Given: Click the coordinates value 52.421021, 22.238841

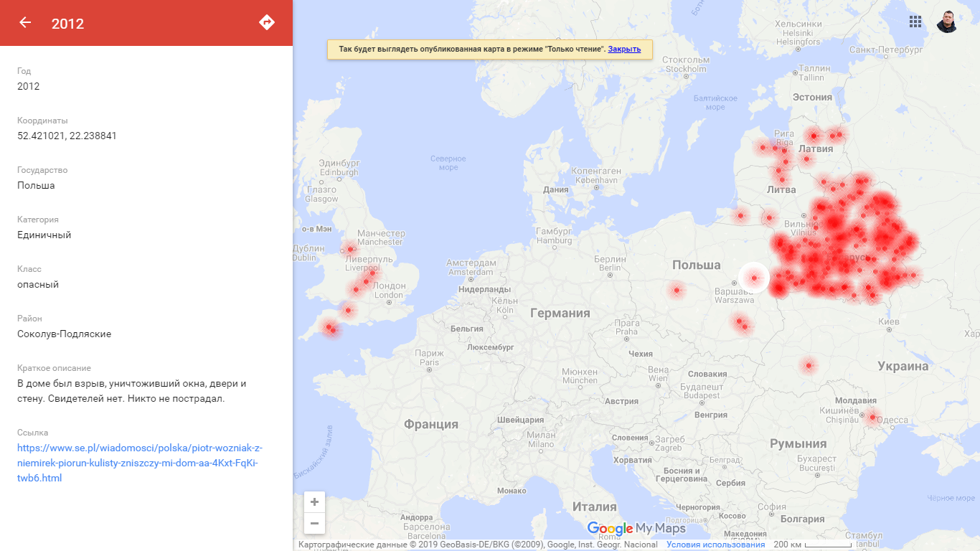Looking at the screenshot, I should pos(67,136).
